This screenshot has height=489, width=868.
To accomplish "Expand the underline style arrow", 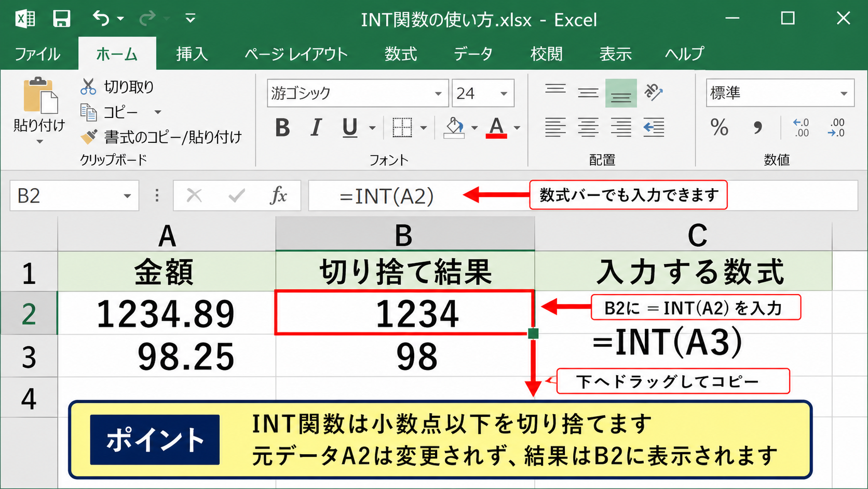I will (372, 128).
